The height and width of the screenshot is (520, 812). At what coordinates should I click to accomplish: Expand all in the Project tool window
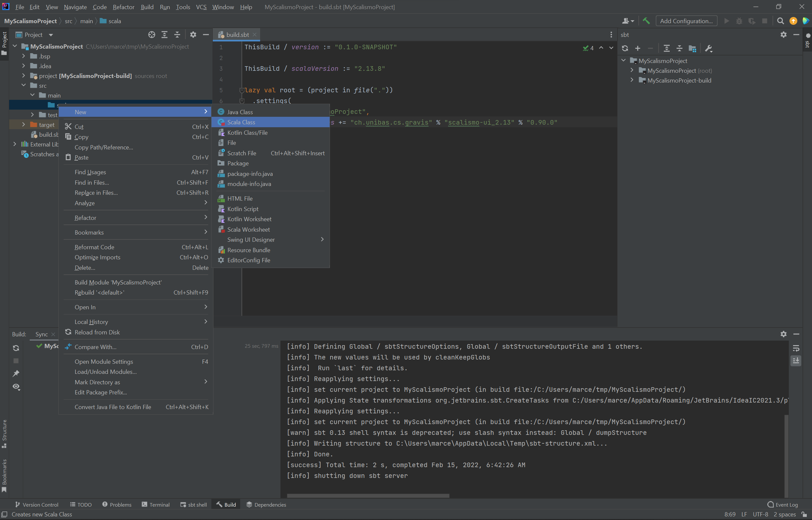164,35
